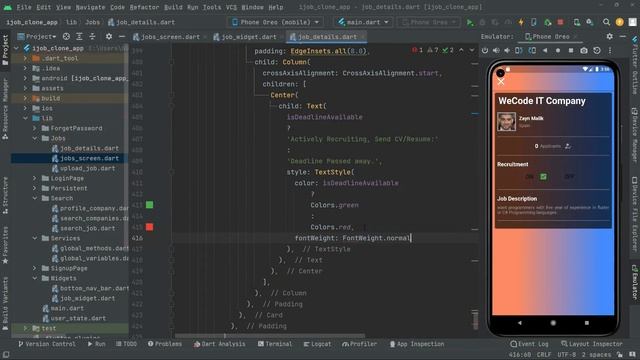Select upload_job.dart in project tree
640x360 pixels.
click(87, 168)
